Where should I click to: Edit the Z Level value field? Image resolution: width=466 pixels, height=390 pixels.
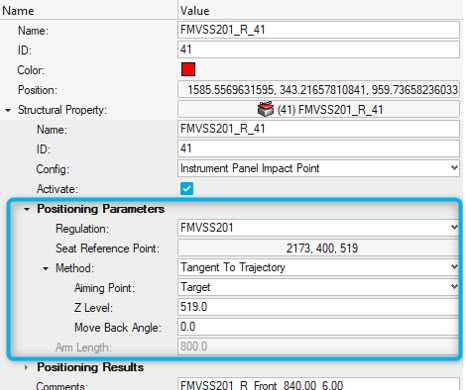(x=318, y=307)
